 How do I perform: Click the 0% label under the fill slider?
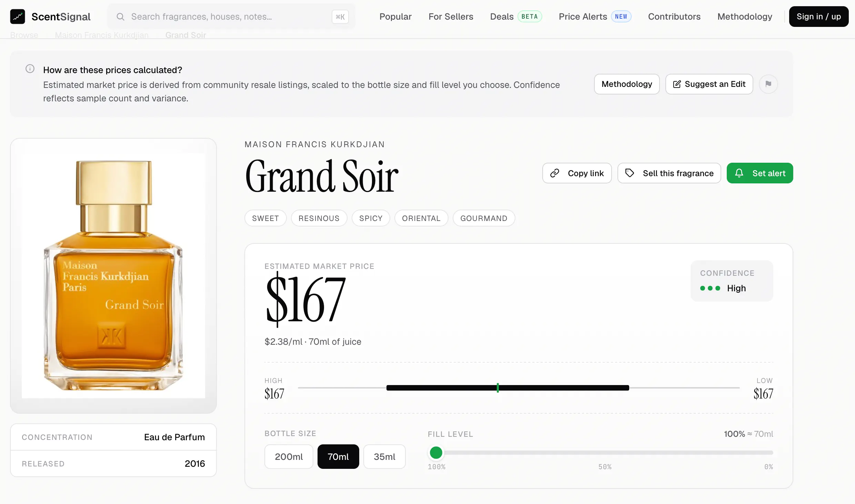point(769,467)
